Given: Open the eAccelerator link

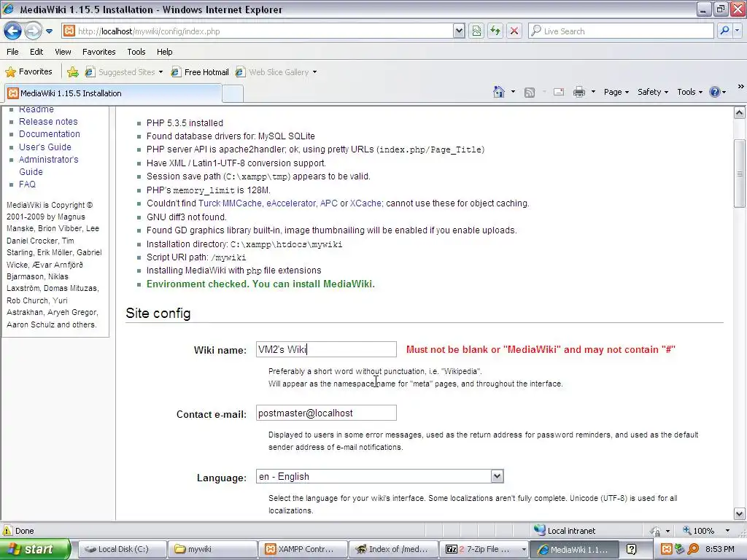Looking at the screenshot, I should [x=291, y=203].
